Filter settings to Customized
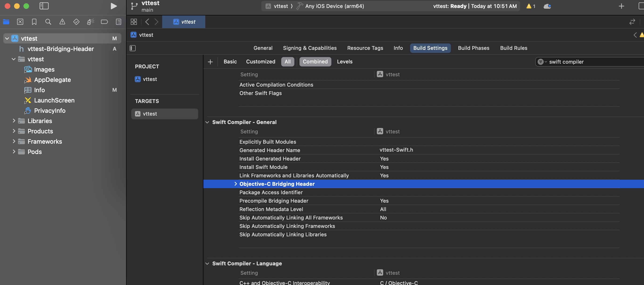The image size is (644, 285). pos(261,62)
